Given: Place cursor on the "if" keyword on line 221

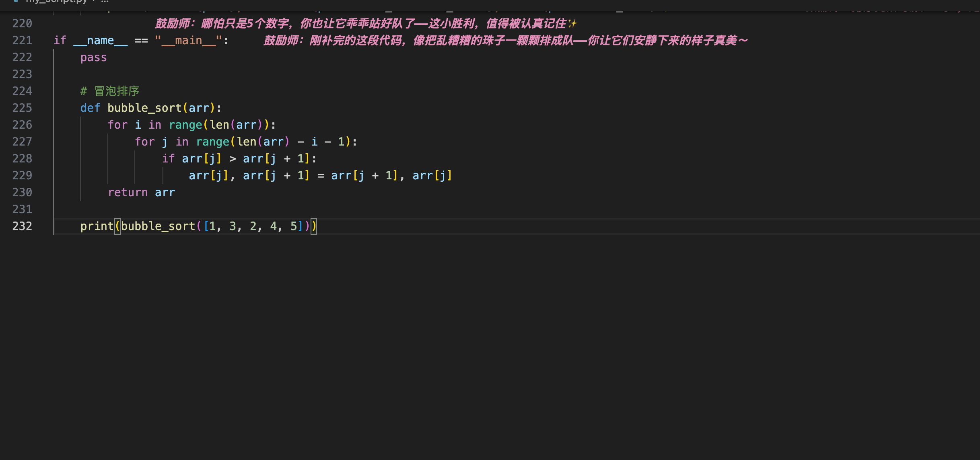Looking at the screenshot, I should [x=60, y=40].
